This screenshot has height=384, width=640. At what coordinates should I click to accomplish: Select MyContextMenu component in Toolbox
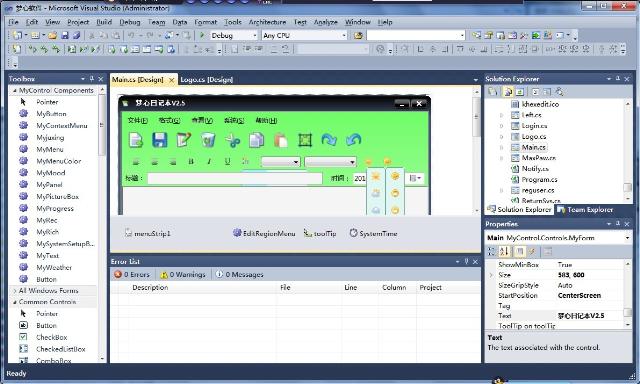pyautogui.click(x=62, y=126)
